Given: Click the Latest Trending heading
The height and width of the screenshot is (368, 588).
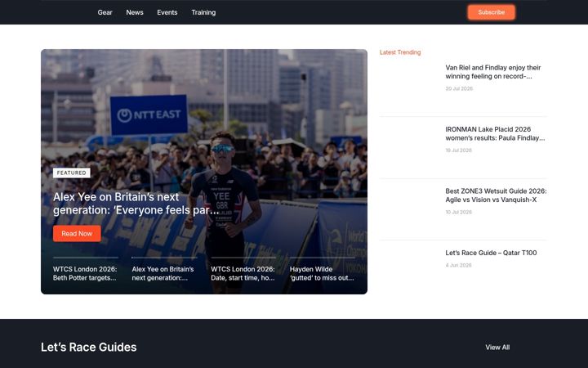Looking at the screenshot, I should 400,52.
